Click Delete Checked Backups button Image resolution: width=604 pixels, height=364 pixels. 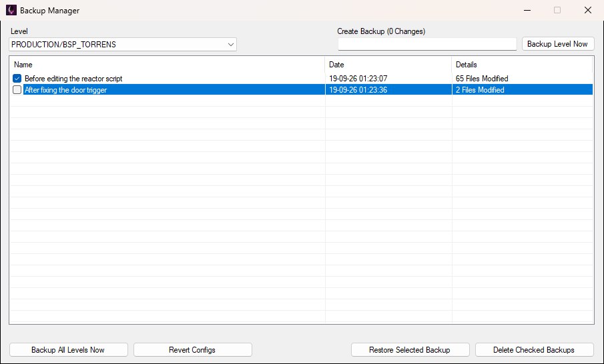point(535,350)
